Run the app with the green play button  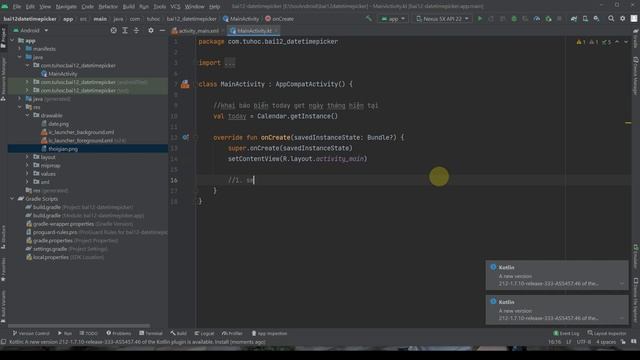[480, 19]
